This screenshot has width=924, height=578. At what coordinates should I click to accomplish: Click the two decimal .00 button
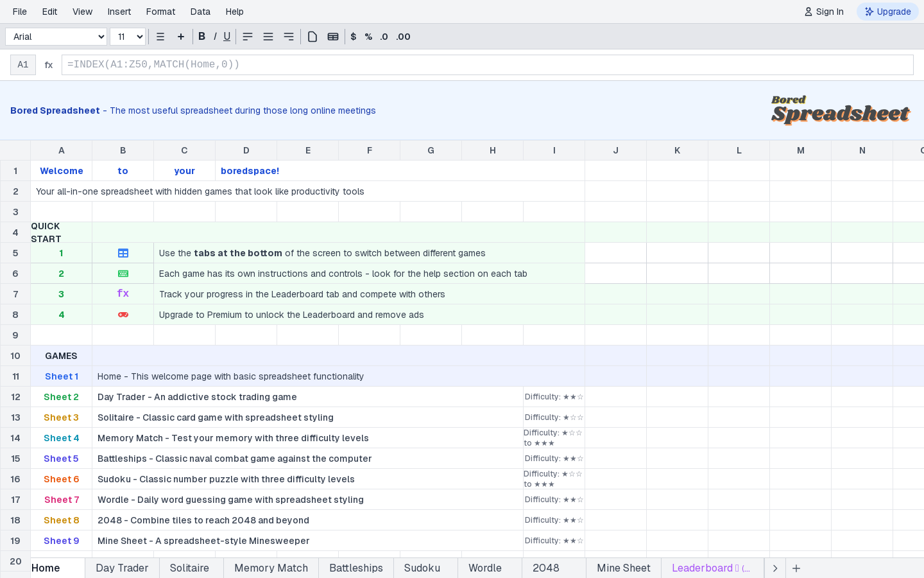coord(403,37)
